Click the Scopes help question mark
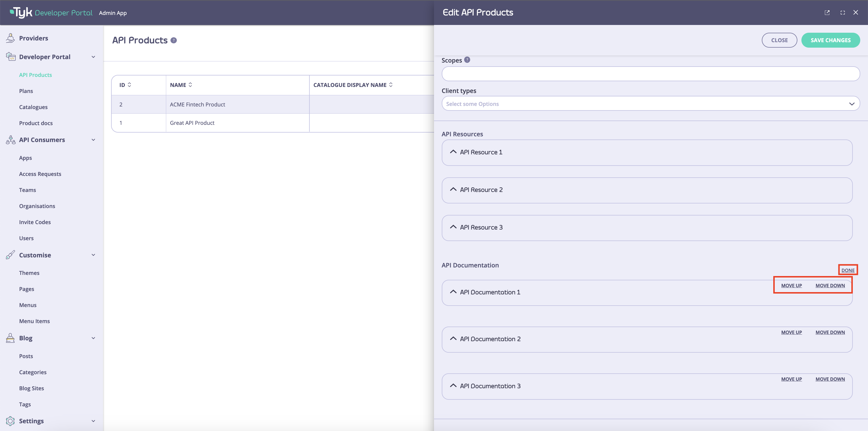 point(467,60)
